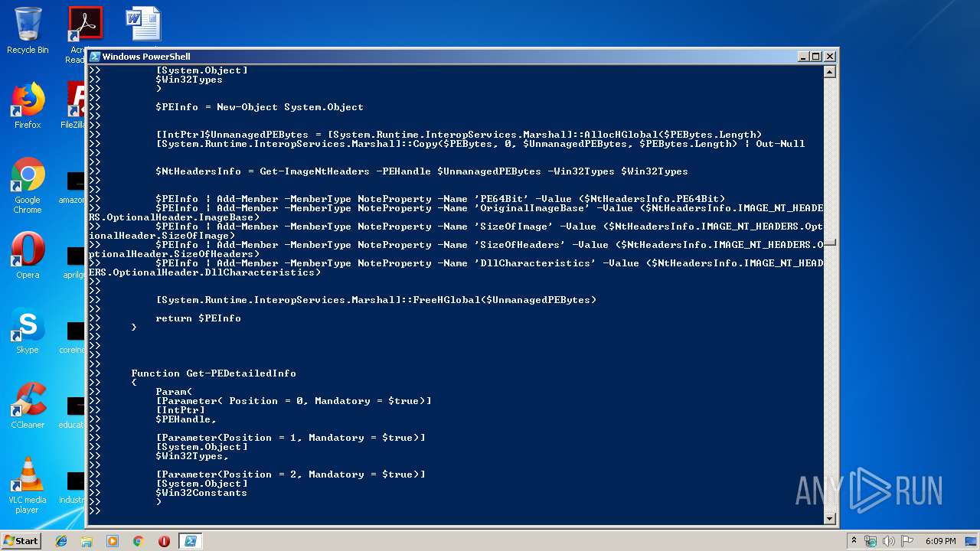Open the network icon in system tray
The image size is (980, 551).
[871, 541]
